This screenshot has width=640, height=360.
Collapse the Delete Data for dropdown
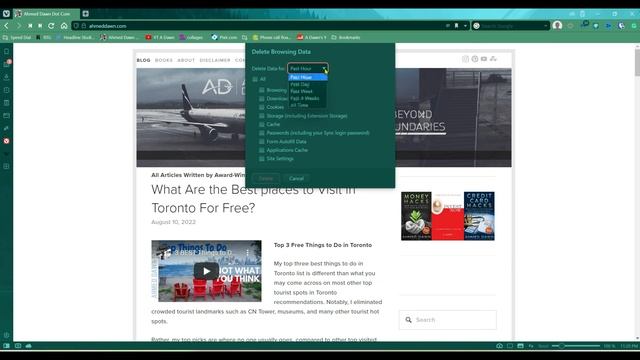tap(308, 69)
